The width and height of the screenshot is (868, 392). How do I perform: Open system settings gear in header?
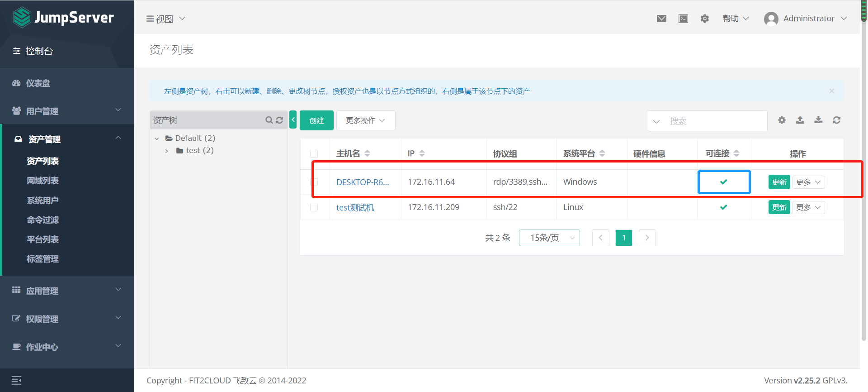705,19
